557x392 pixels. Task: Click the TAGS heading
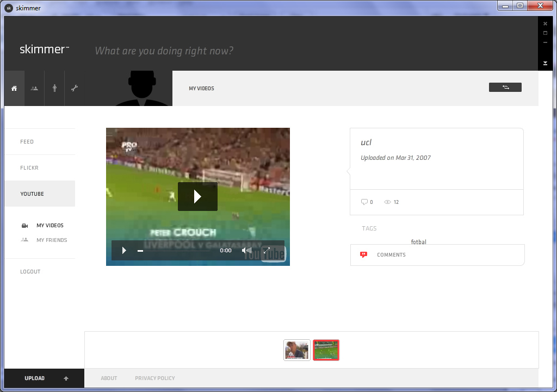369,228
